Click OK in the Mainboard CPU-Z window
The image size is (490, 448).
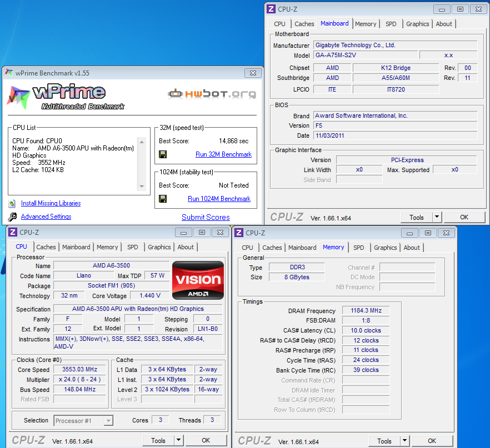(x=464, y=217)
